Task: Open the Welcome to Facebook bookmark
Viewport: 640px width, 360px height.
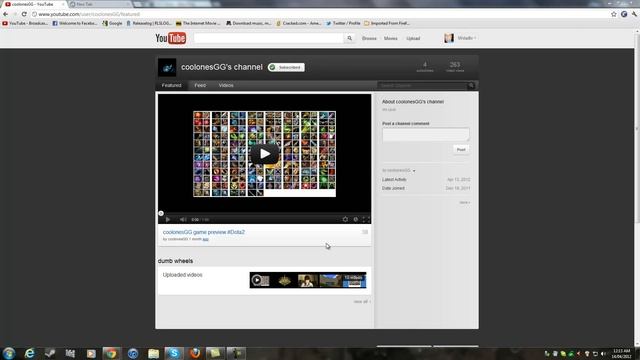Action: click(75, 23)
